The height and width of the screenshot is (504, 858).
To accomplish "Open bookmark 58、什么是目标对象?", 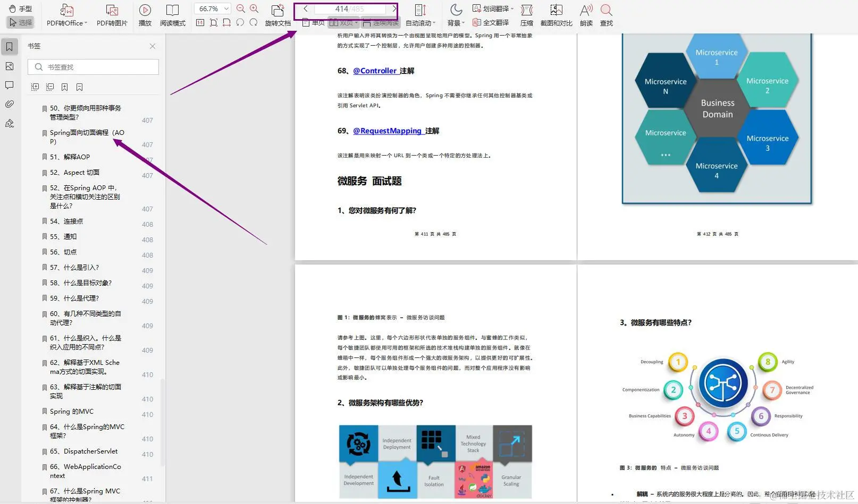I will 81,283.
